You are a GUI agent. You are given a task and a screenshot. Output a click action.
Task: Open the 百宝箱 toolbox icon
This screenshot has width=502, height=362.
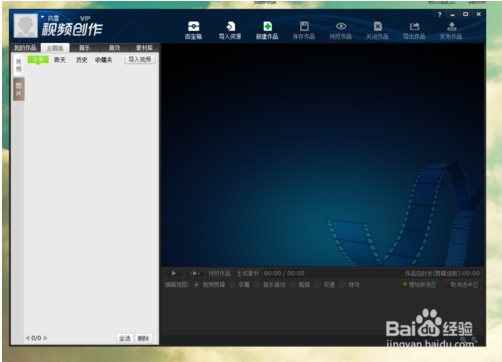click(193, 30)
